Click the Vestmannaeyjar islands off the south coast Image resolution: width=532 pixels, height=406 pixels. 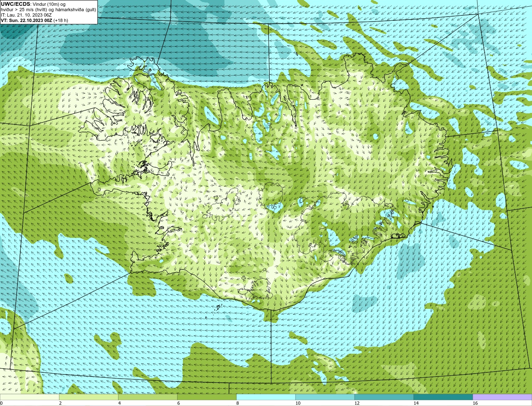[218, 308]
